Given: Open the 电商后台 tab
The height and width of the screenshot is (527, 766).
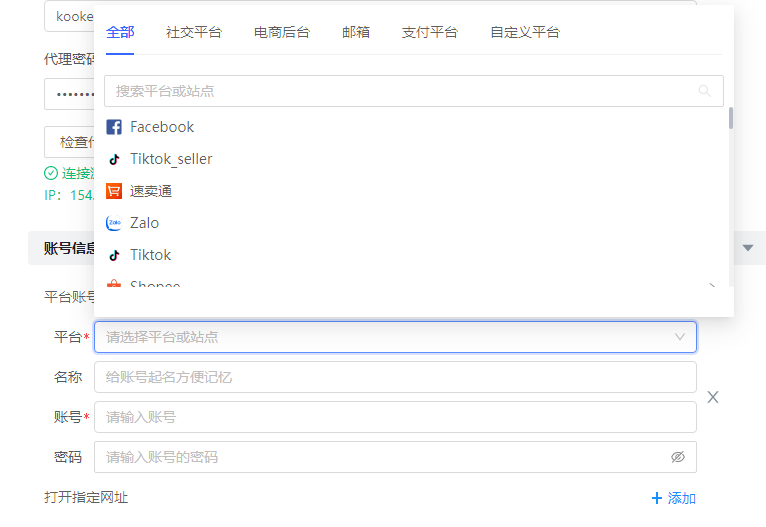Looking at the screenshot, I should tap(282, 32).
